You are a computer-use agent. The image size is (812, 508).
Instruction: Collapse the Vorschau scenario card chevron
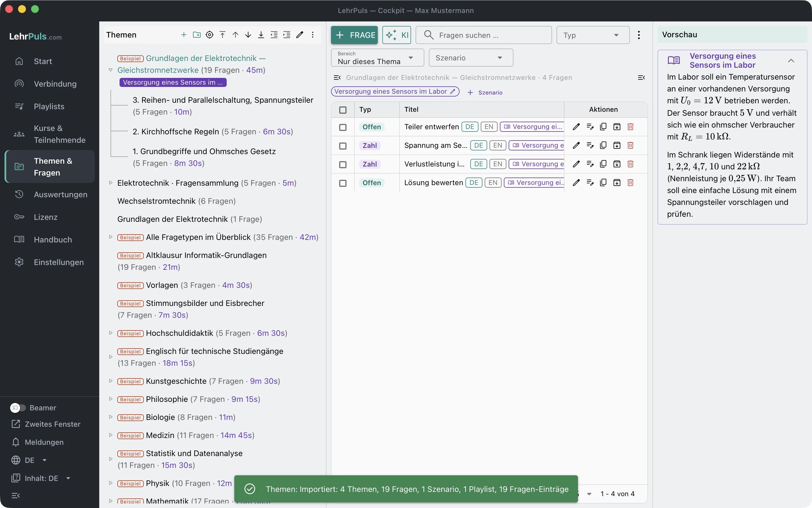coord(791,60)
